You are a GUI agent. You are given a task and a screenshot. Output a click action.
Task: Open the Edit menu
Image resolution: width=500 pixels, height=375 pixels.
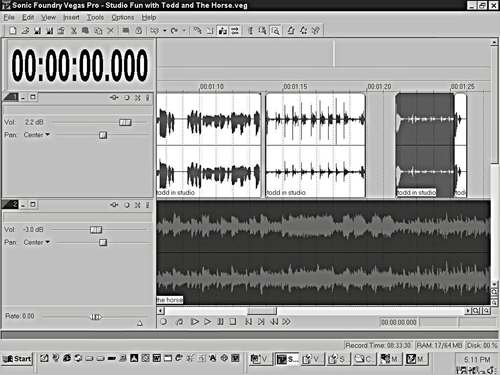[28, 17]
